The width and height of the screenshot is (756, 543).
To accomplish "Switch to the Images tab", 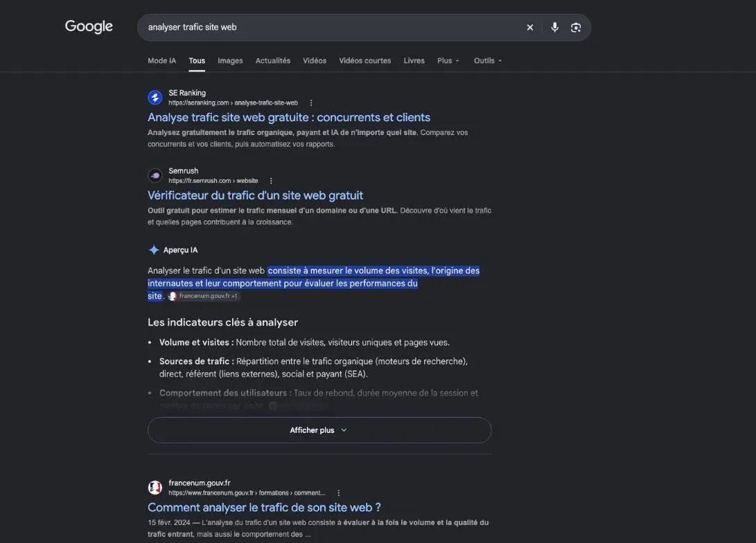I will 230,61.
